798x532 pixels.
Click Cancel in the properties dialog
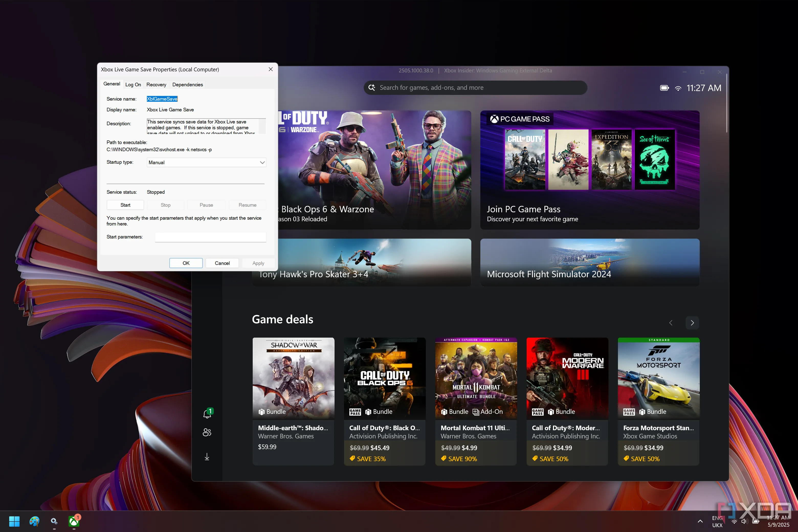(222, 263)
